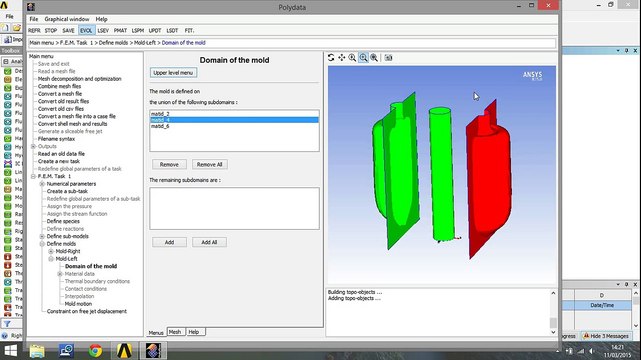This screenshot has width=641, height=360.
Task: Select Mold motion in the tree
Action: [x=78, y=304]
